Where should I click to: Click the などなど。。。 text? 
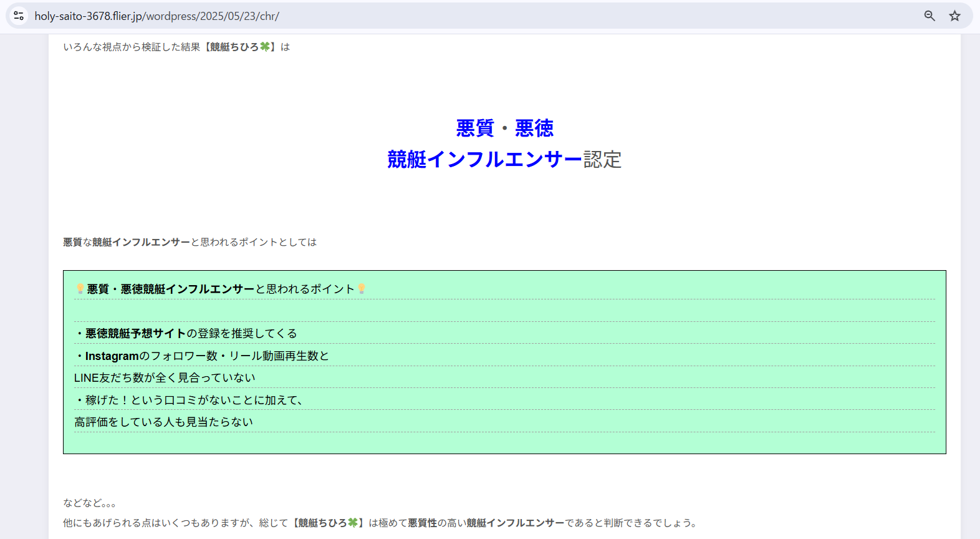click(x=89, y=503)
